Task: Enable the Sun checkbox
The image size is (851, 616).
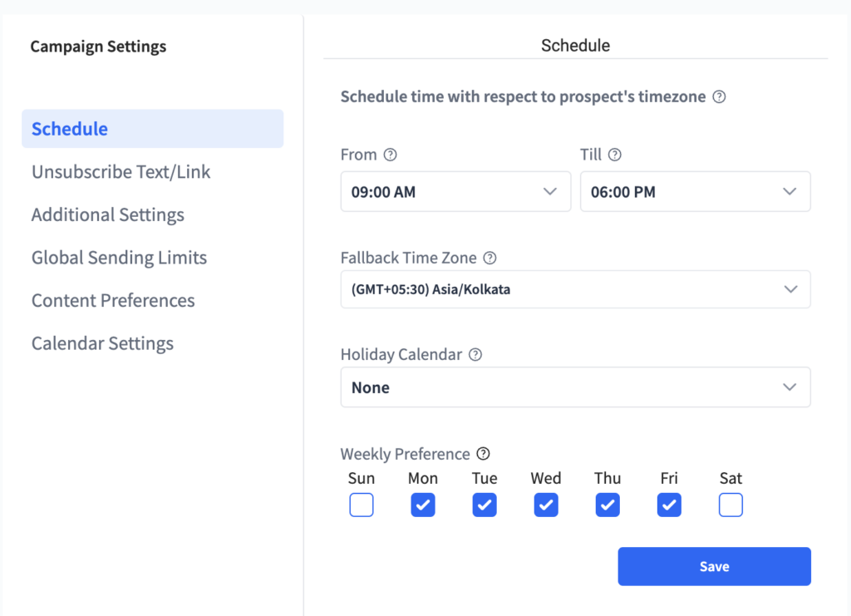Action: point(362,505)
